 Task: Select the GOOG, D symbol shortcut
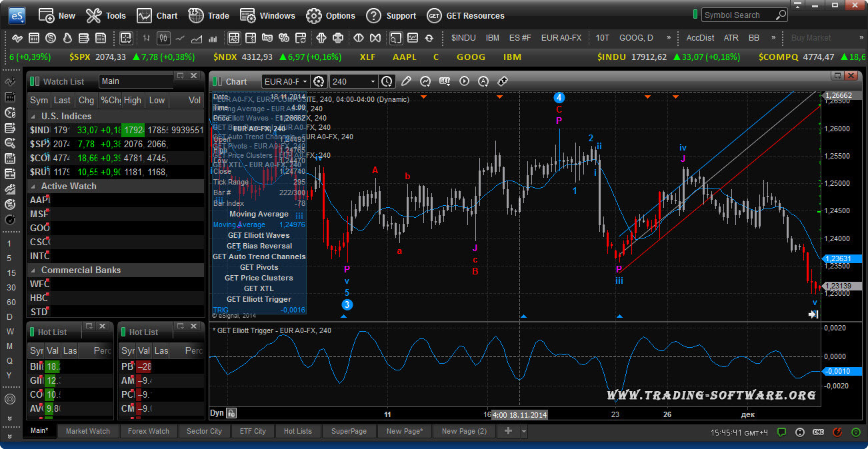click(636, 38)
